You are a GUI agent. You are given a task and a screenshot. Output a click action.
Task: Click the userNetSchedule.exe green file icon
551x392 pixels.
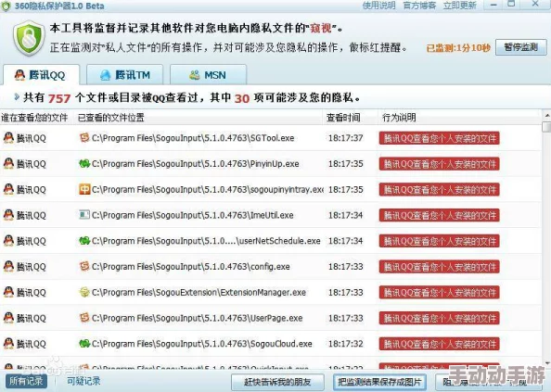(x=84, y=241)
